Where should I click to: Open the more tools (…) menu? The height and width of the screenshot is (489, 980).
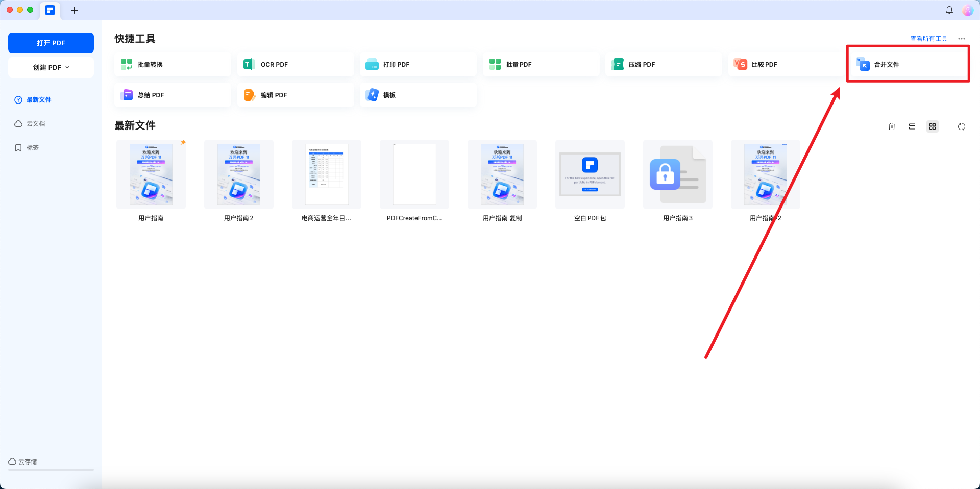click(x=962, y=38)
